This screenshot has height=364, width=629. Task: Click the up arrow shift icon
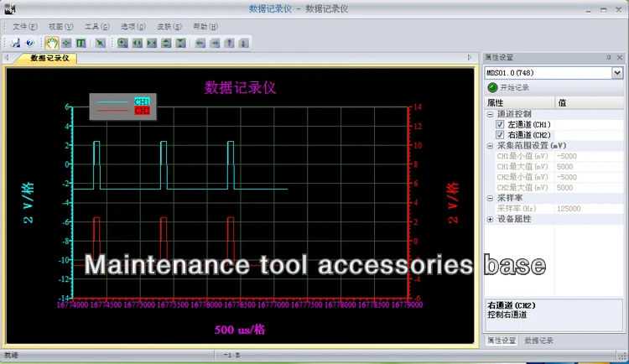click(229, 43)
